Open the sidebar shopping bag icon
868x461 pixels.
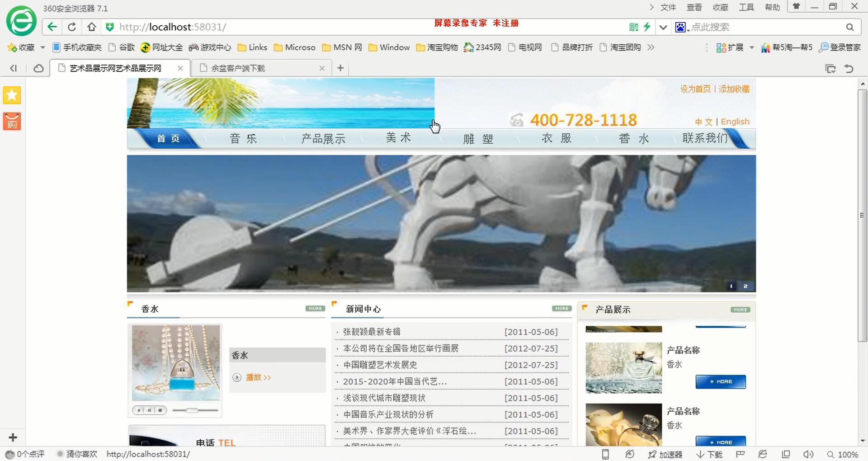click(12, 122)
